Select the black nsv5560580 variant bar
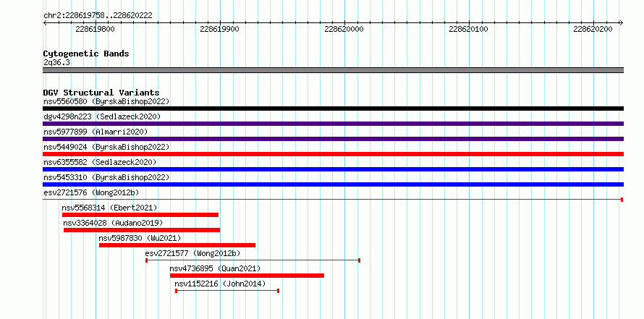644x319 pixels. click(x=333, y=109)
